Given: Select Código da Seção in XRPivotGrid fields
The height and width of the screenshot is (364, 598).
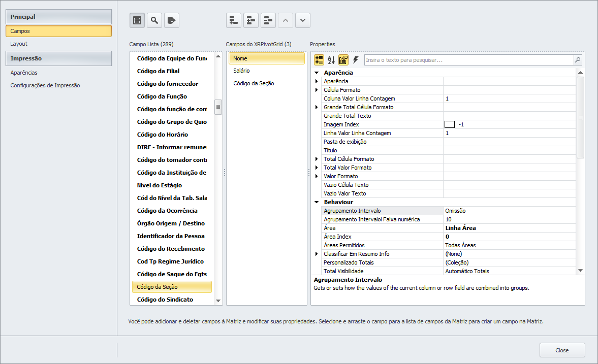Looking at the screenshot, I should (x=267, y=83).
